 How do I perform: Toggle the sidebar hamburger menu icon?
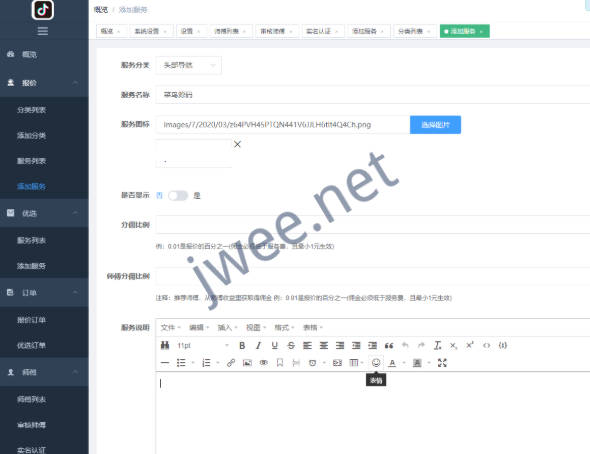pos(43,31)
